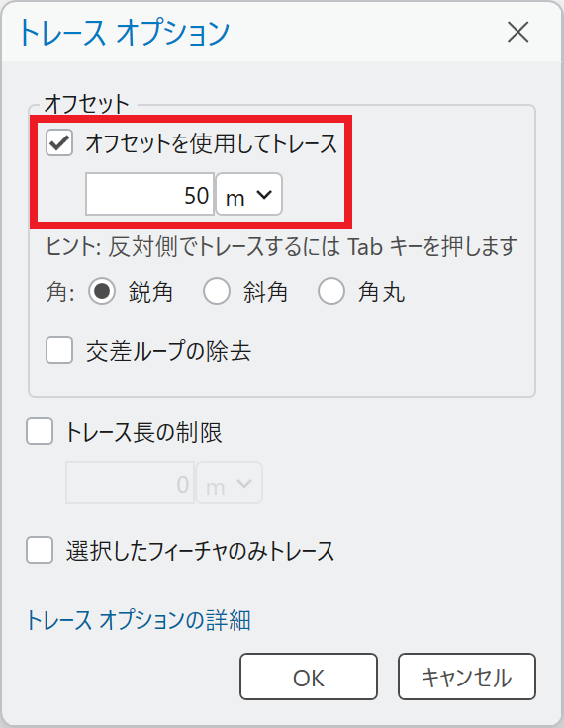Click the 交差ループの除去 label text
Screen dimensions: 564x728
pyautogui.click(x=168, y=351)
